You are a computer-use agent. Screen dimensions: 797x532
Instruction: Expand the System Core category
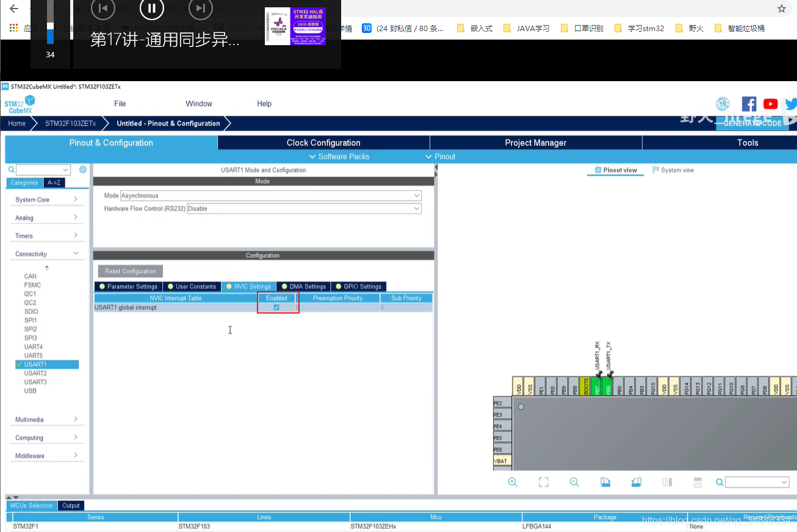pos(46,199)
